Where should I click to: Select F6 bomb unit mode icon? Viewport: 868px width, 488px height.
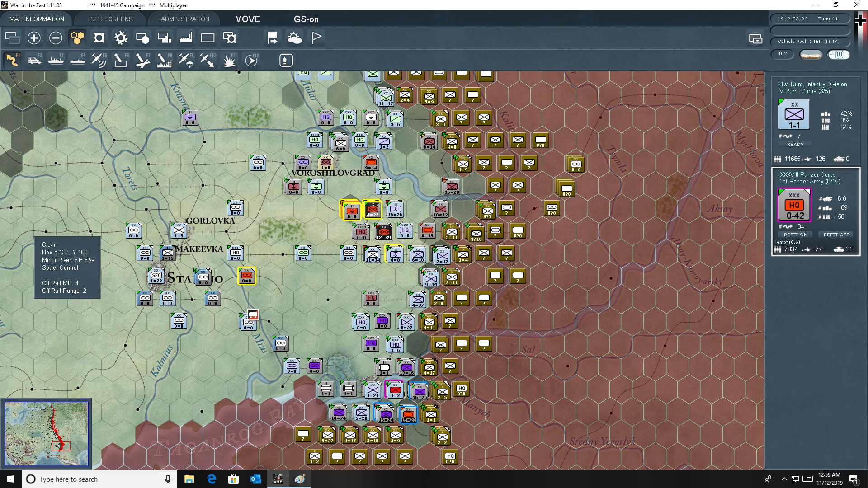pos(121,60)
